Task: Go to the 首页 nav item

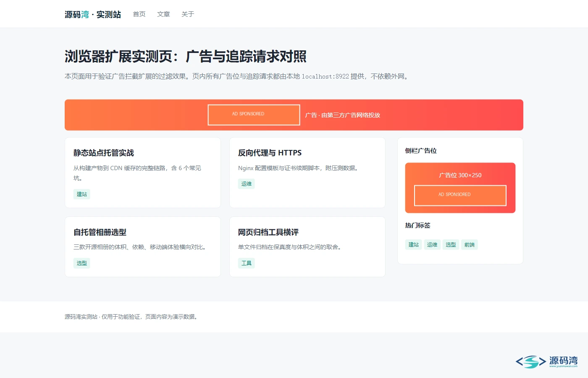Action: tap(139, 14)
